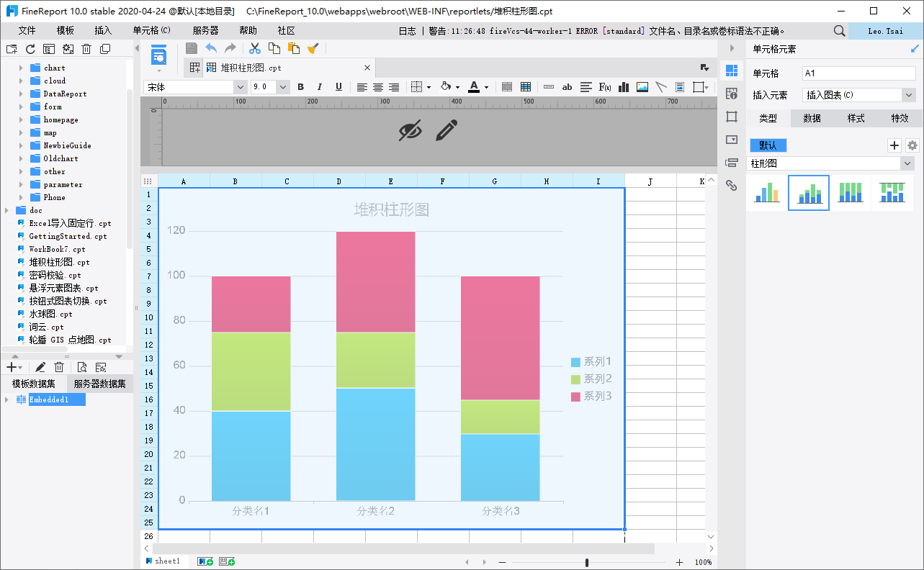Image resolution: width=924 pixels, height=570 pixels.
Task: Close the 堆积柱形图.cpt tab
Action: [x=367, y=68]
